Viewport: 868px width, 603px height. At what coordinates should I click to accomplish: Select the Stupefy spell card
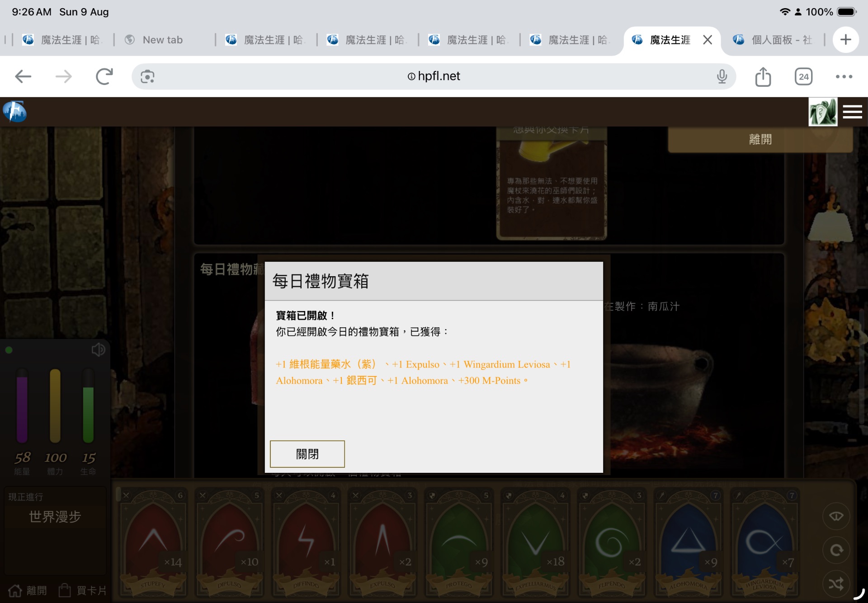click(153, 543)
